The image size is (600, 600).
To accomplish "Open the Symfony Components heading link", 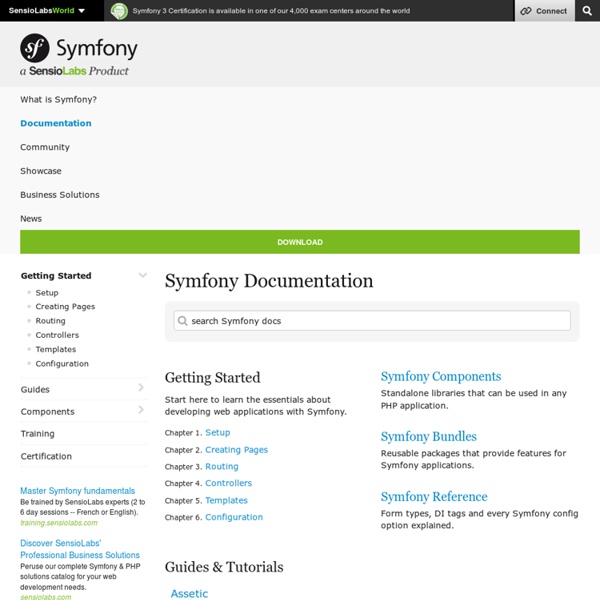I will point(441,377).
